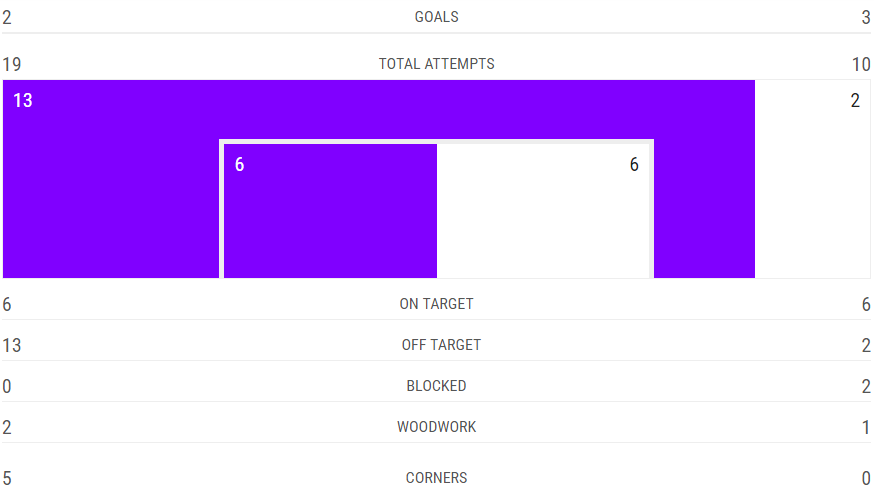Select the white on-target goal segment
The image size is (874, 491).
pyautogui.click(x=543, y=211)
